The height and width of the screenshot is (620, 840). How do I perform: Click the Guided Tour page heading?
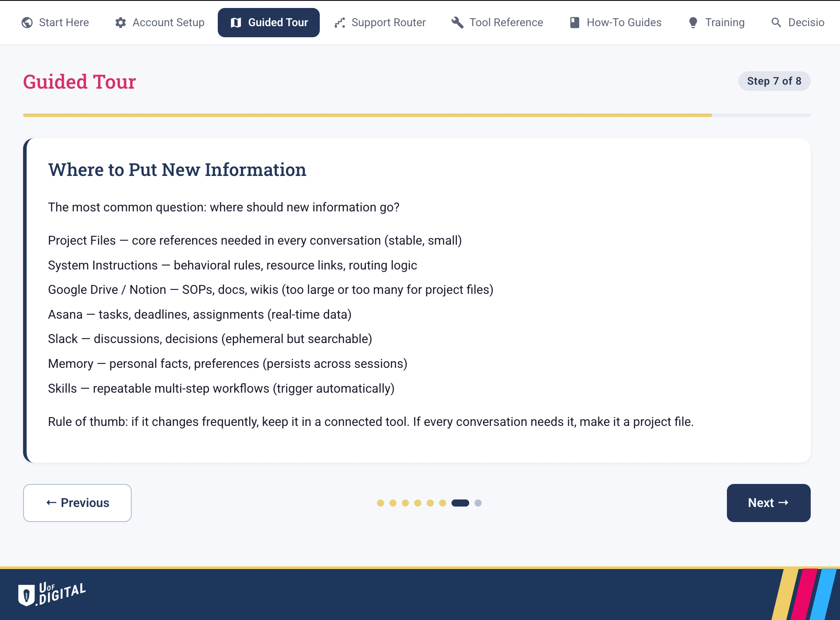(x=79, y=82)
